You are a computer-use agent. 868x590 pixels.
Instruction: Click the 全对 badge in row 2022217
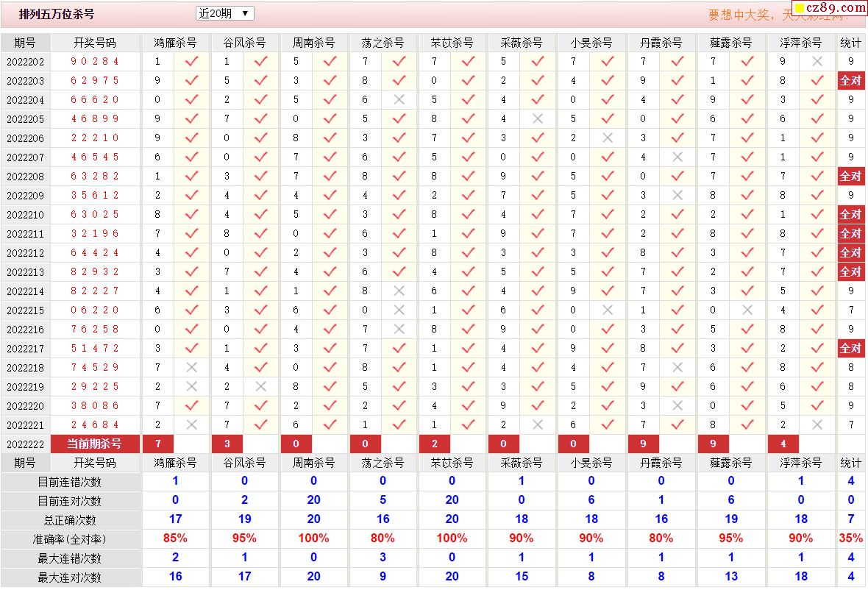coord(851,349)
